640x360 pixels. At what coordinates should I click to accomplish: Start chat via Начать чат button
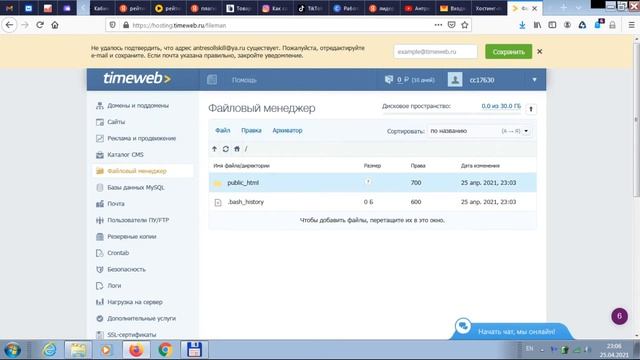516,332
